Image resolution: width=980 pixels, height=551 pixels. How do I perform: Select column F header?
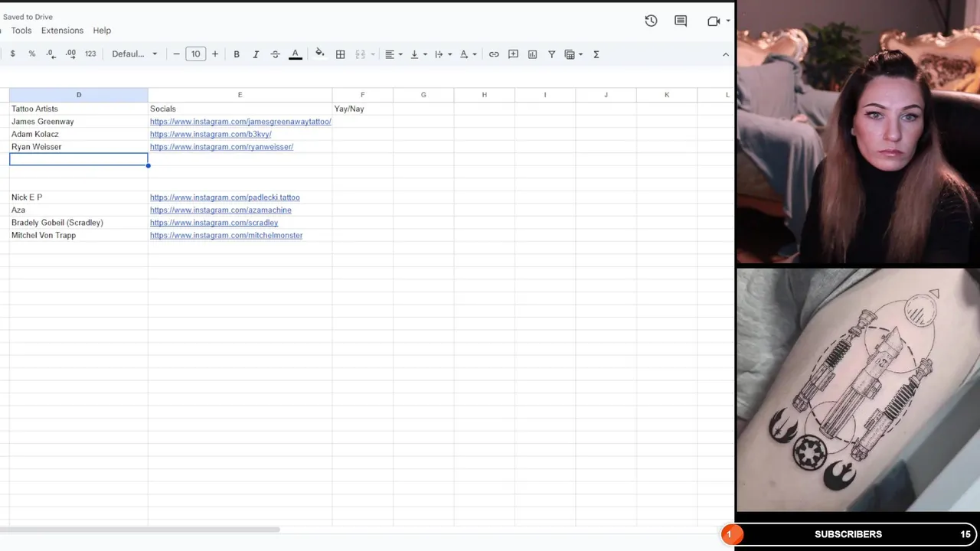(x=362, y=95)
